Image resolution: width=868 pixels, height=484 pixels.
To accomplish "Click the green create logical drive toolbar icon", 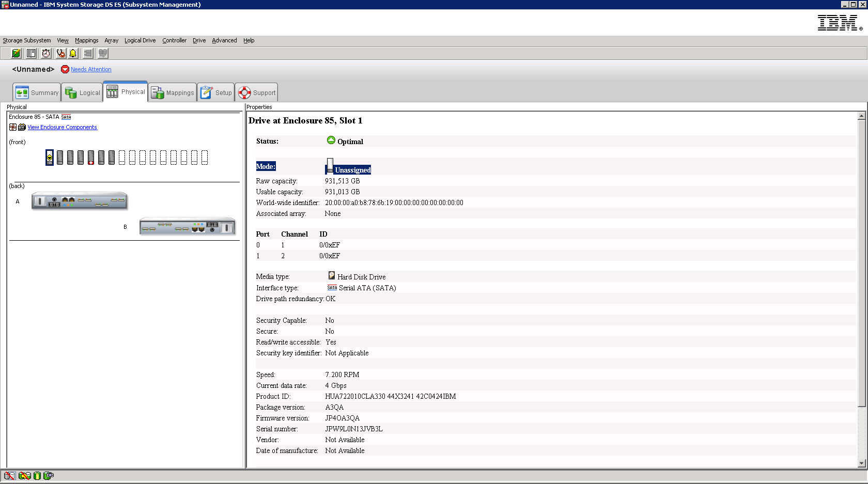I will point(17,53).
